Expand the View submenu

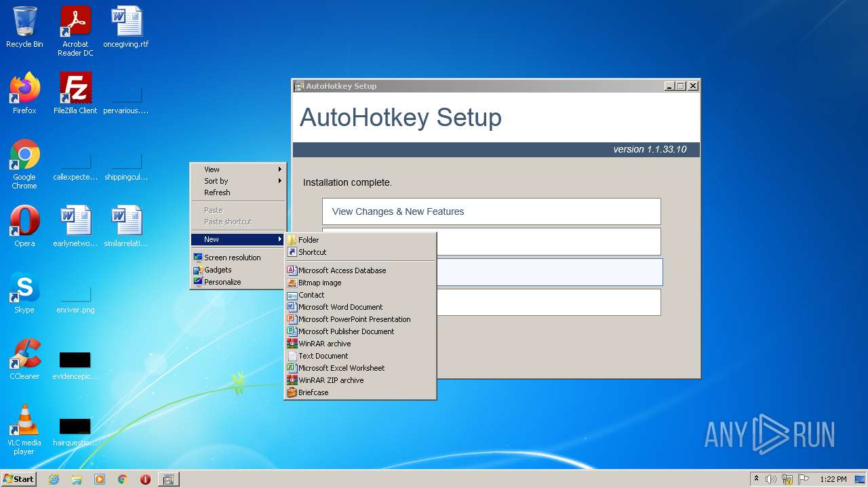tap(238, 169)
